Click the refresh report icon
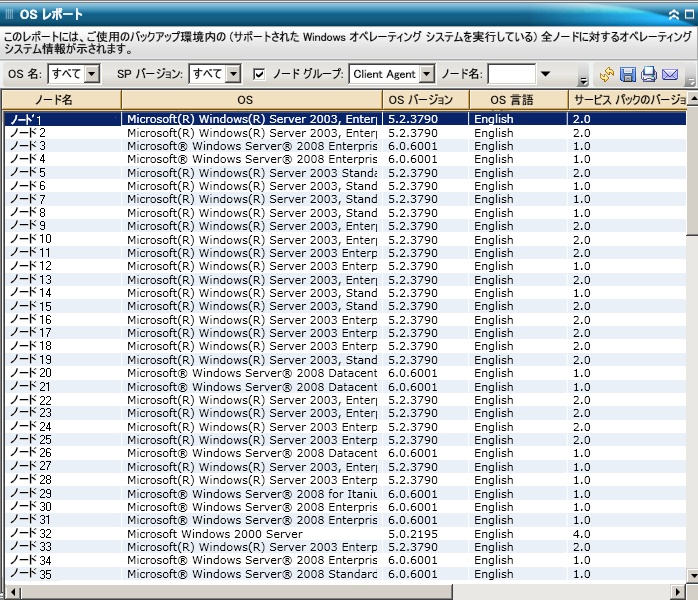Screen dimensions: 698x600 click(x=606, y=74)
